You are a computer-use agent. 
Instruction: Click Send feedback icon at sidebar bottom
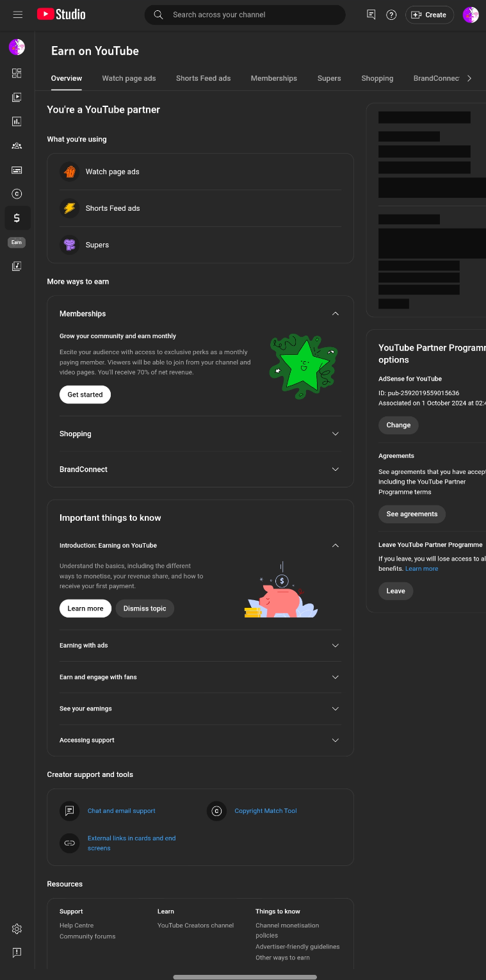(x=17, y=952)
